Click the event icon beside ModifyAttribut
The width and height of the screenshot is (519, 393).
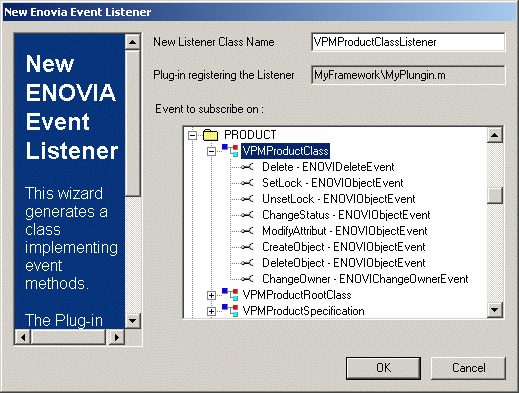tap(247, 231)
